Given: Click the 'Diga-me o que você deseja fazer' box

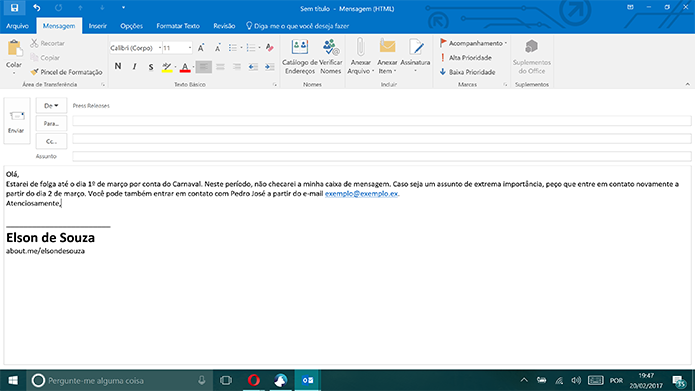Looking at the screenshot, I should [x=298, y=26].
